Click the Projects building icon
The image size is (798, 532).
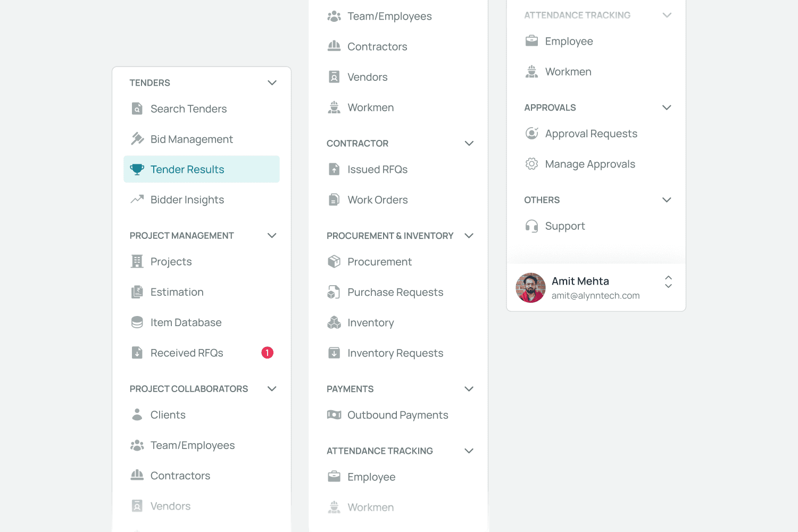click(x=137, y=261)
